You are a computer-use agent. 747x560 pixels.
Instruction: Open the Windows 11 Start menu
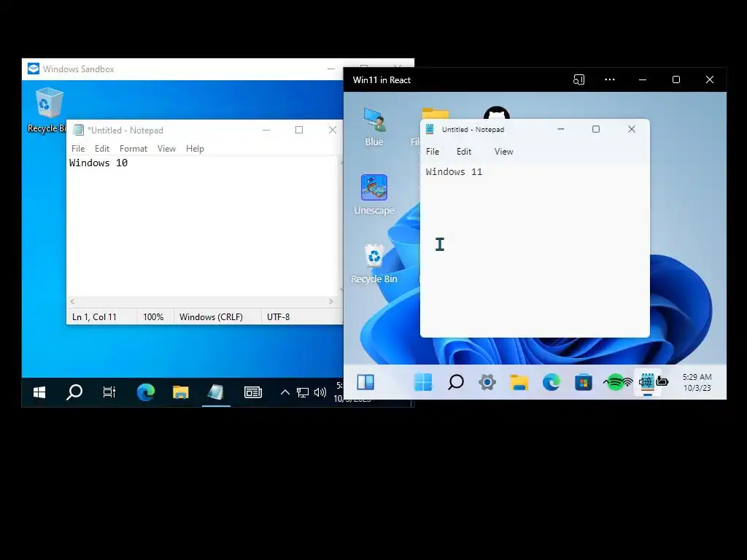point(423,382)
